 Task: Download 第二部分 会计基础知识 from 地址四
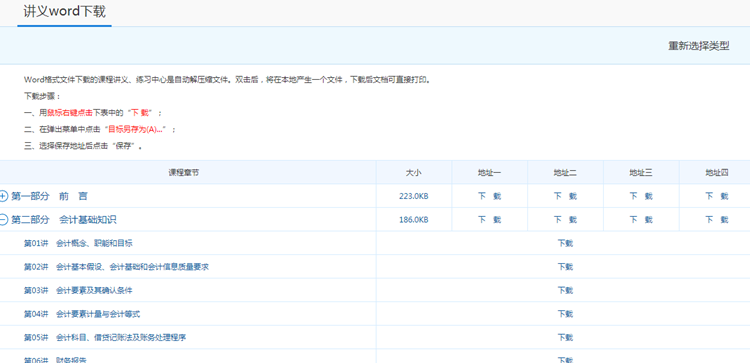coord(717,220)
